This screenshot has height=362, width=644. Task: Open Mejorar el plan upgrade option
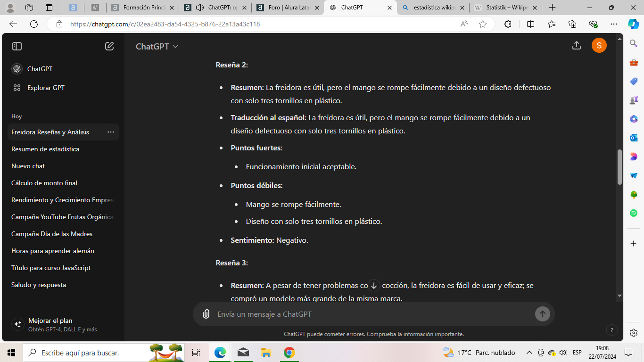(63, 324)
